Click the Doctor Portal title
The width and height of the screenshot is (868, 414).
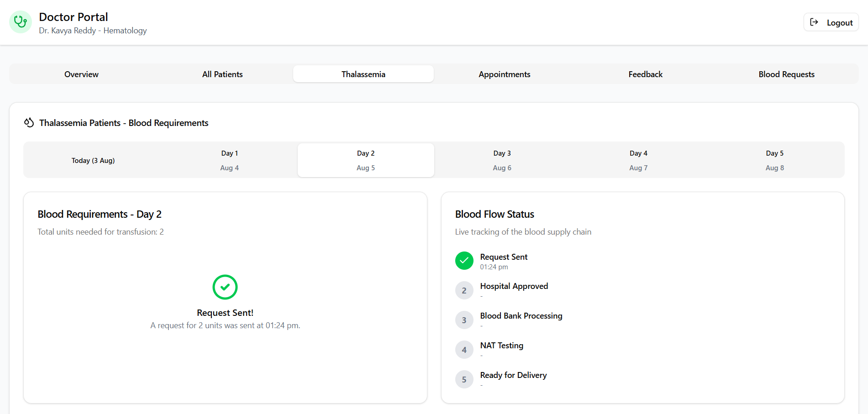(74, 17)
